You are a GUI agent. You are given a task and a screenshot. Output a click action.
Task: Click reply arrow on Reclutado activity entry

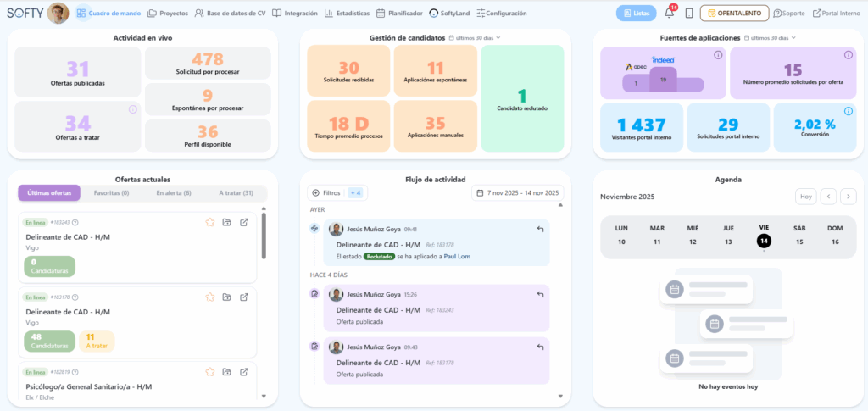tap(540, 229)
